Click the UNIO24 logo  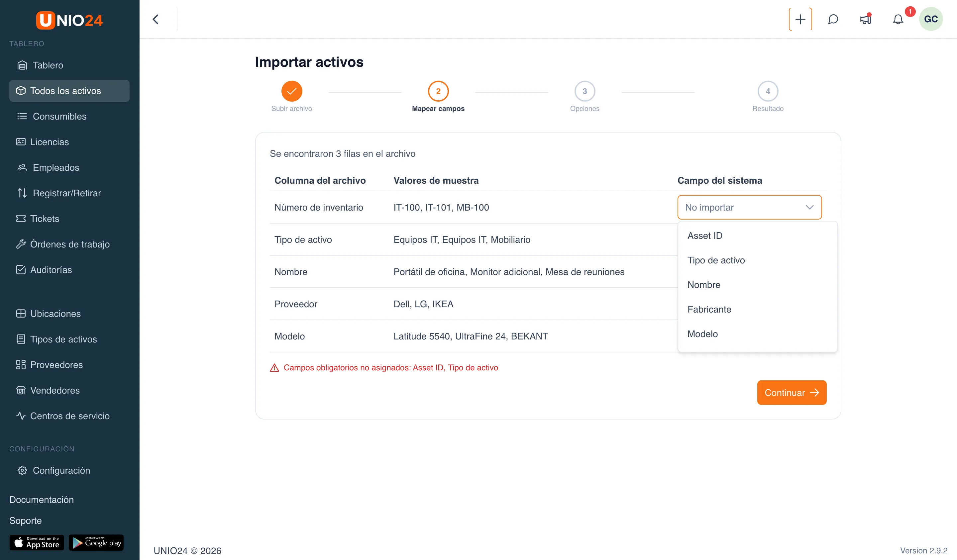tap(69, 20)
